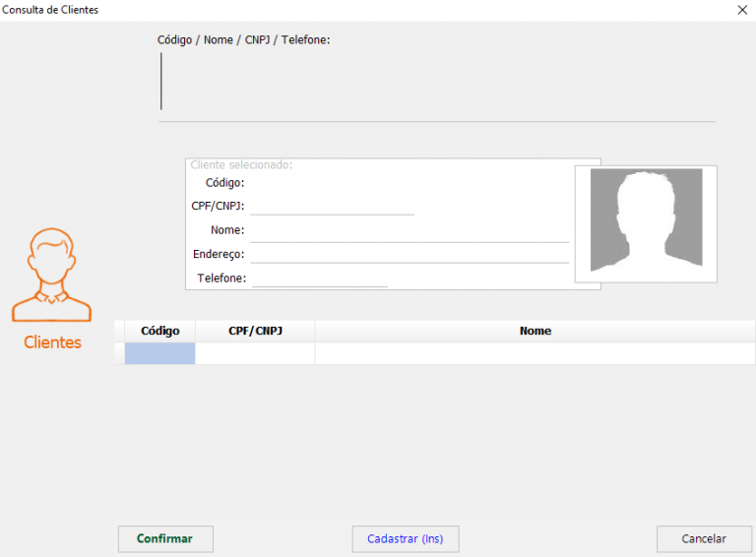Open new registration with Cadastrar (Ins)
This screenshot has height=557, width=756.
(405, 539)
